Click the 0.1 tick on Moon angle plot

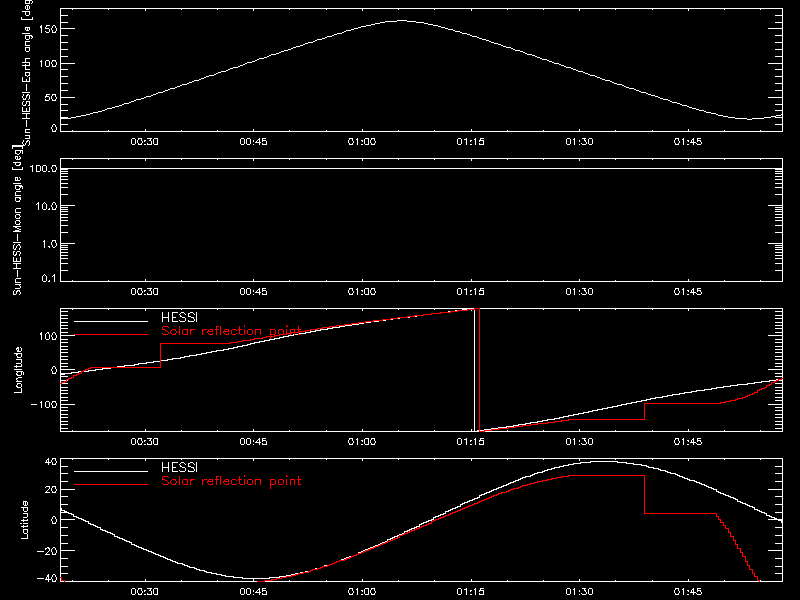pyautogui.click(x=49, y=278)
